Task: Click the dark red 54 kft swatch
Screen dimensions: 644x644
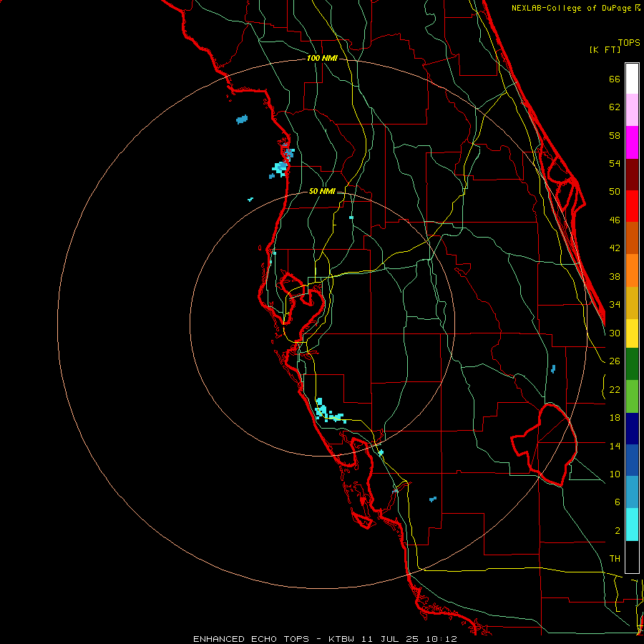Action: pyautogui.click(x=632, y=174)
